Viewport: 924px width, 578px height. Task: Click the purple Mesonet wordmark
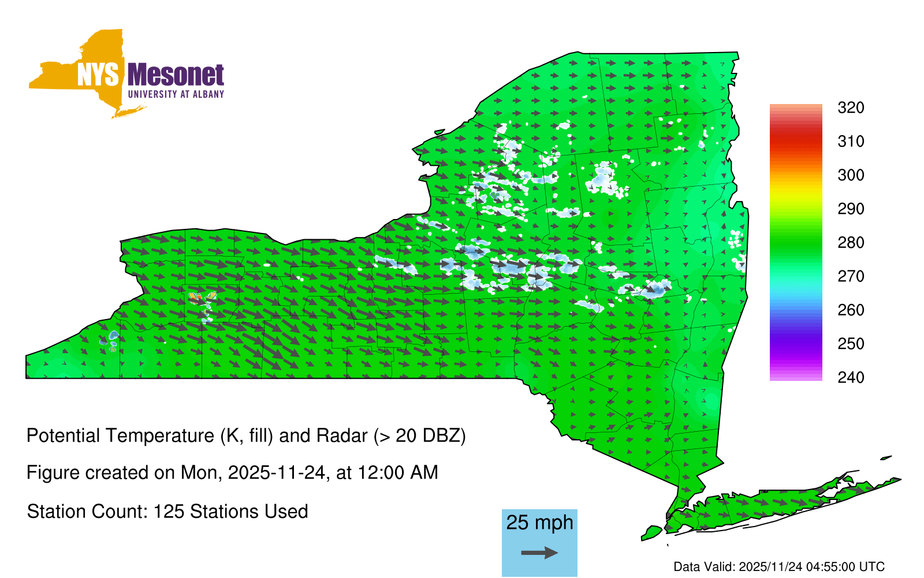176,76
